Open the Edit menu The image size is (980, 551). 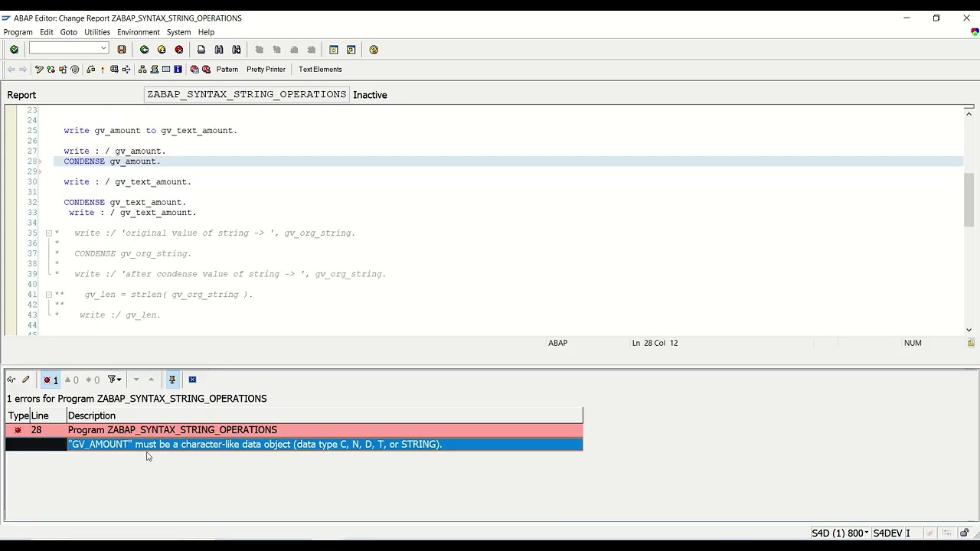pos(47,32)
